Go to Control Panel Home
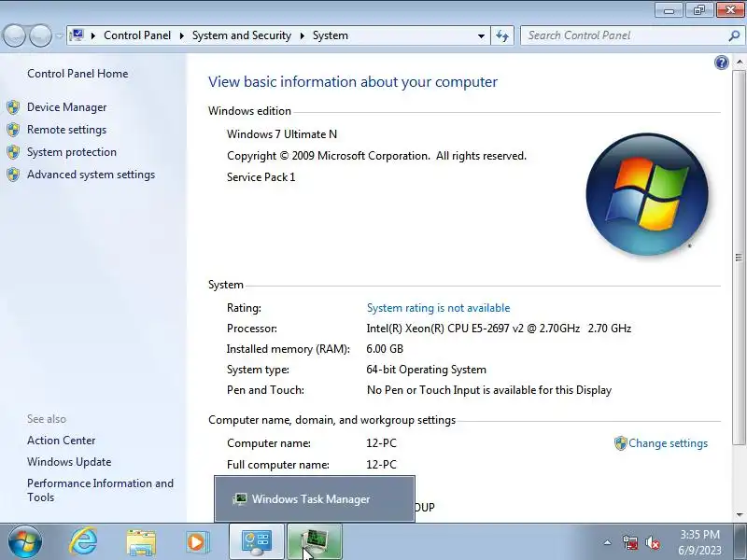747x560 pixels. point(78,74)
